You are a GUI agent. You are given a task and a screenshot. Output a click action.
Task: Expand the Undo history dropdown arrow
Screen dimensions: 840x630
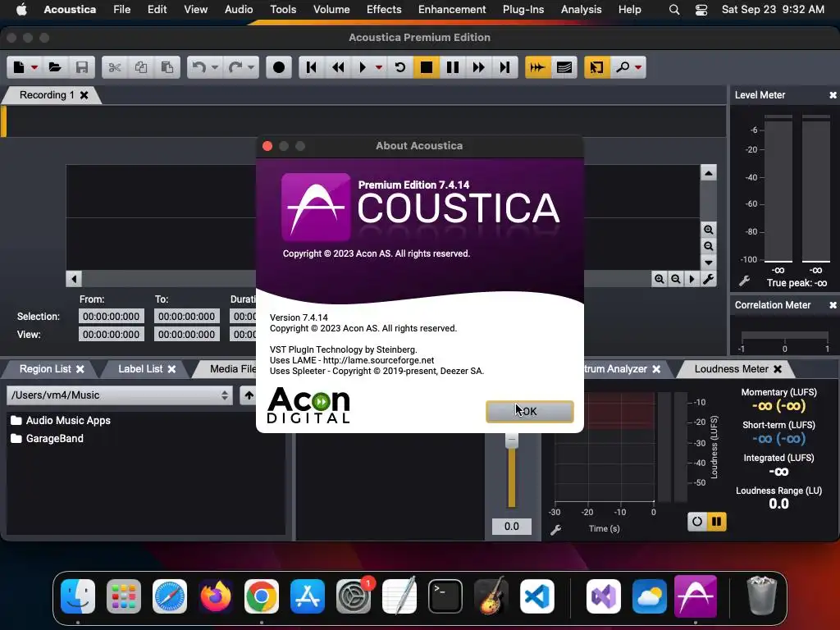[215, 67]
